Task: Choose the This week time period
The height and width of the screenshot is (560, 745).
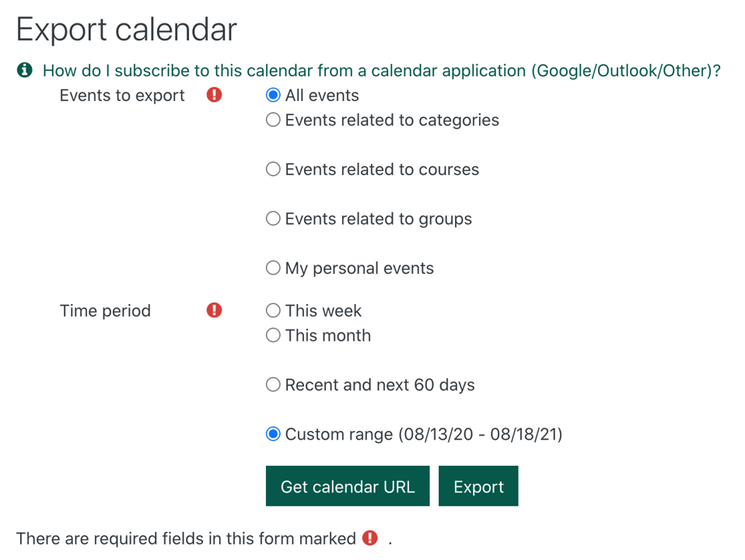Action: click(x=273, y=310)
